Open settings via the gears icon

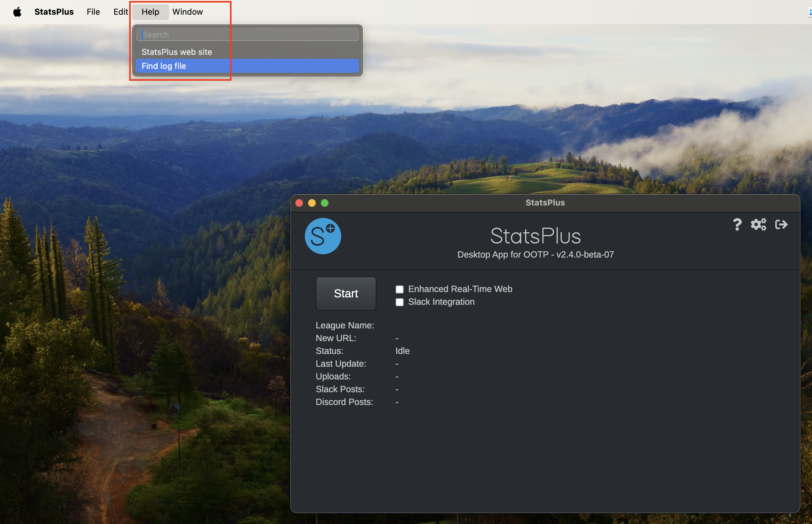[758, 225]
